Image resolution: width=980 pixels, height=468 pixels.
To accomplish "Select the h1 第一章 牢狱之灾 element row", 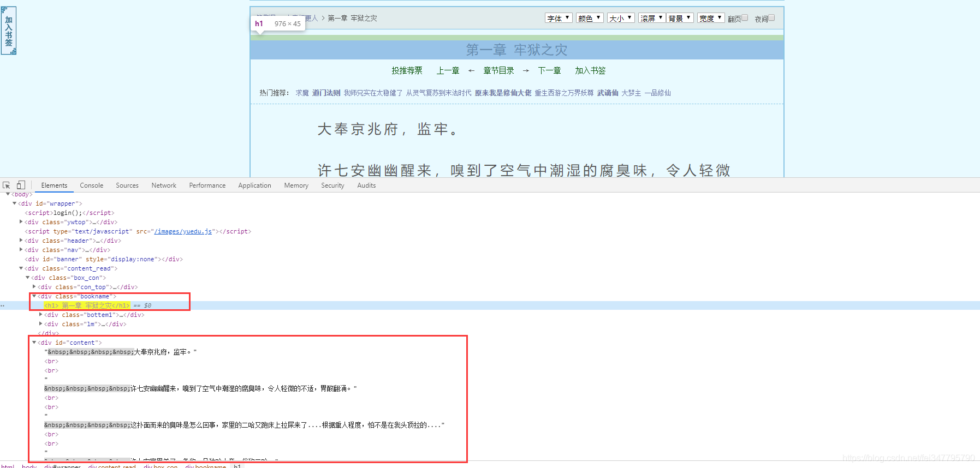I will (490, 305).
